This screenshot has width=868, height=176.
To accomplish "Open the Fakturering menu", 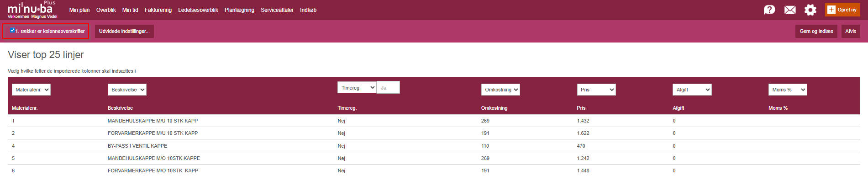I will pos(158,10).
